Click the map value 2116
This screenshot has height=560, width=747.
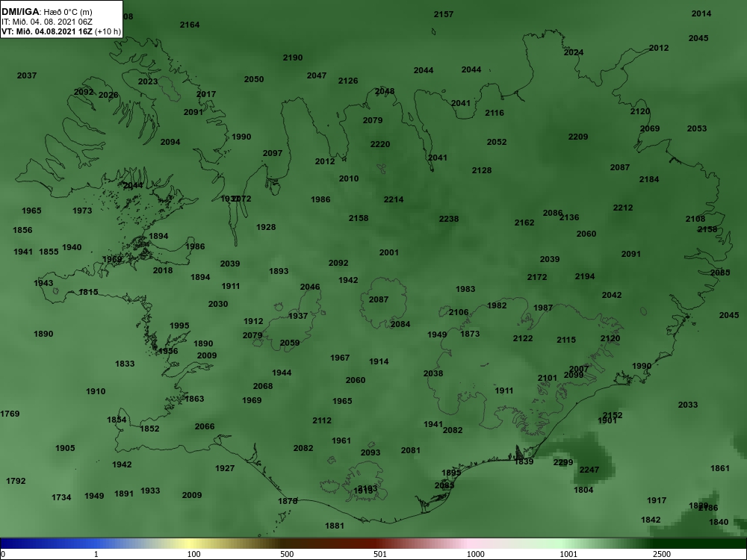[x=495, y=113]
